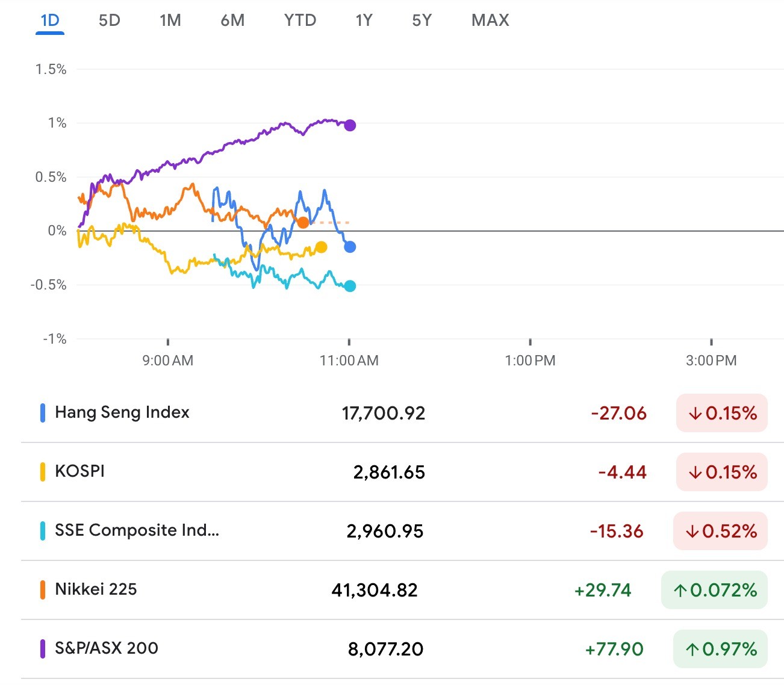Viewport: 784px width, 685px height.
Task: Click the -27.06 change value
Action: (618, 414)
